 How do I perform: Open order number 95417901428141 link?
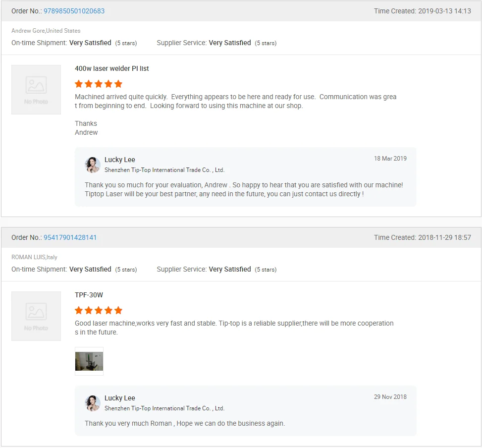(x=70, y=237)
